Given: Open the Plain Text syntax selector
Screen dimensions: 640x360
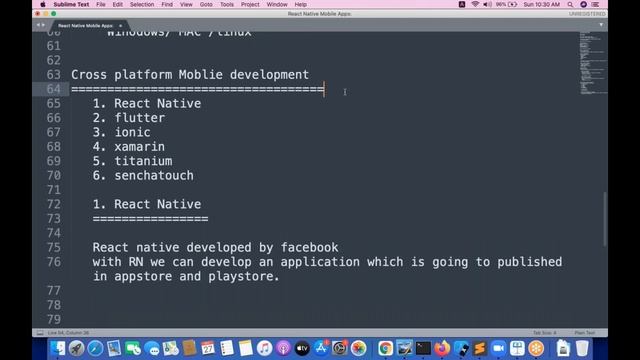Looking at the screenshot, I should pos(584,333).
